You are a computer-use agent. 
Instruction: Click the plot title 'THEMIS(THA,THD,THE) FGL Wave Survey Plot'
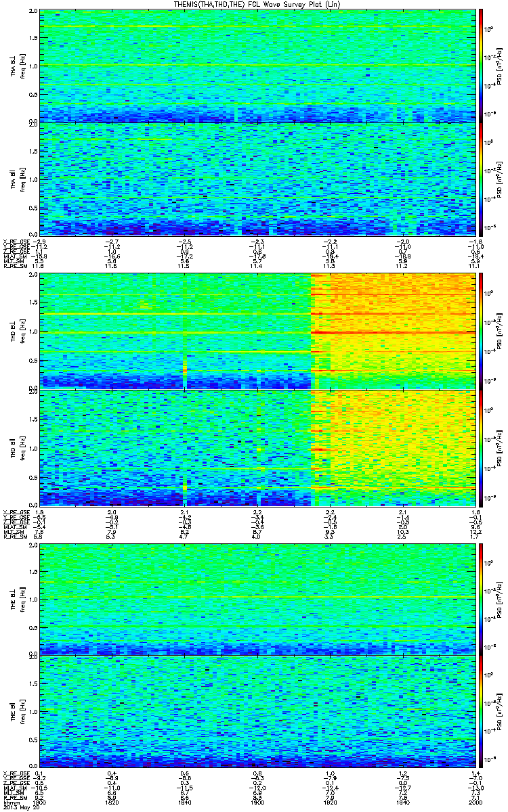pos(258,5)
